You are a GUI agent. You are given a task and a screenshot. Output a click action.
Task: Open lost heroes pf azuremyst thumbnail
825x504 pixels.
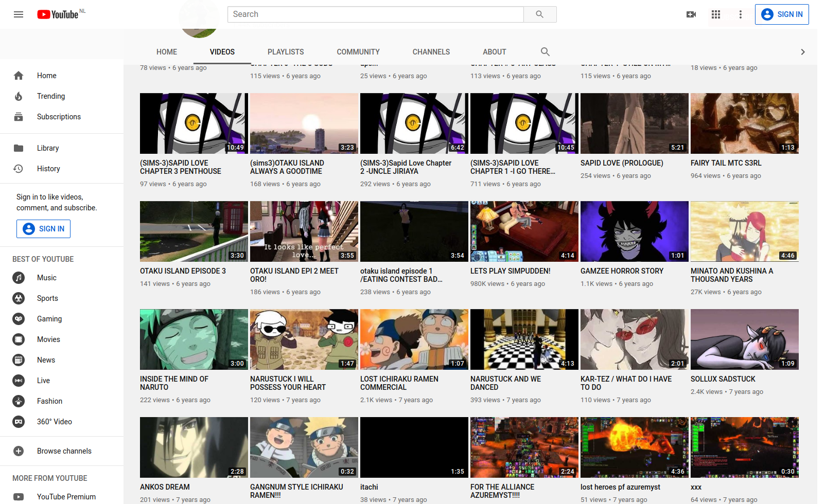tap(635, 447)
